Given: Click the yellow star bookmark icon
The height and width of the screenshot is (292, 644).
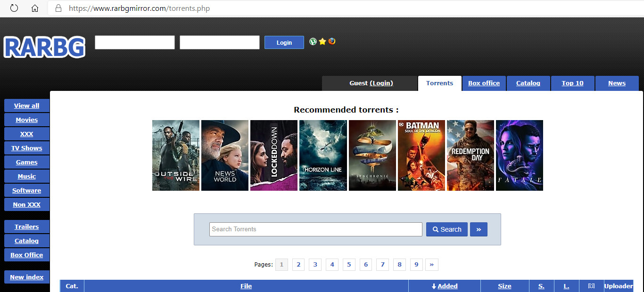Looking at the screenshot, I should pos(322,41).
